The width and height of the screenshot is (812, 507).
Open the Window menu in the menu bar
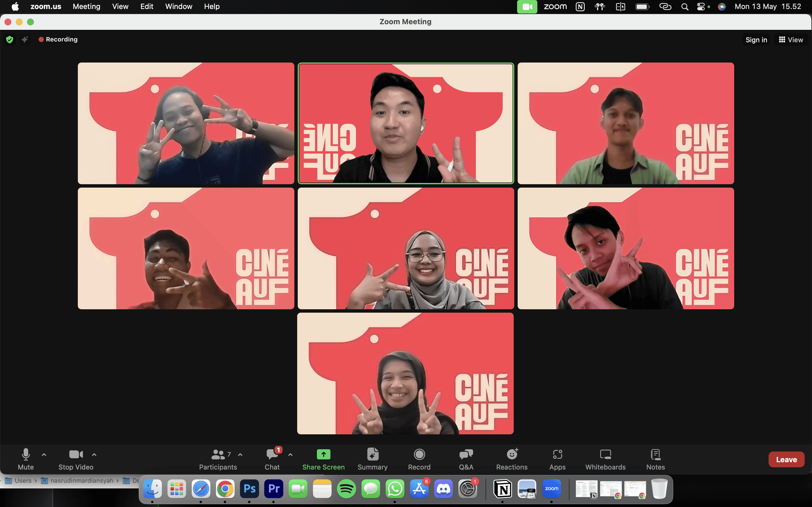pyautogui.click(x=178, y=6)
